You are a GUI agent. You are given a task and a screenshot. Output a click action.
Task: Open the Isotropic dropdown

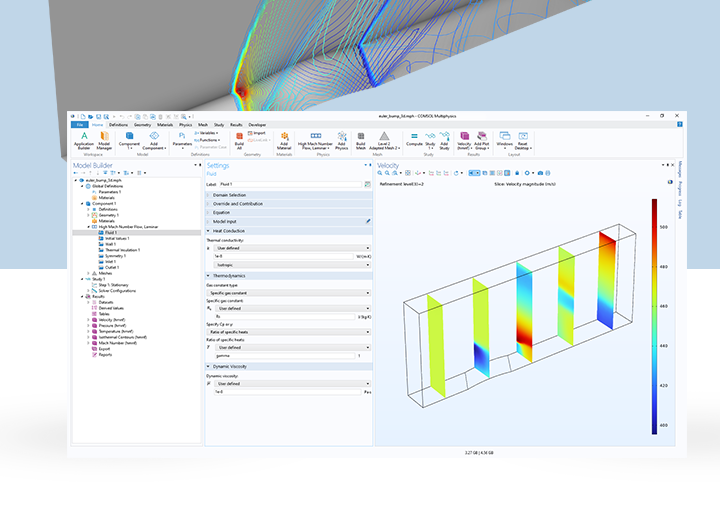(292, 265)
